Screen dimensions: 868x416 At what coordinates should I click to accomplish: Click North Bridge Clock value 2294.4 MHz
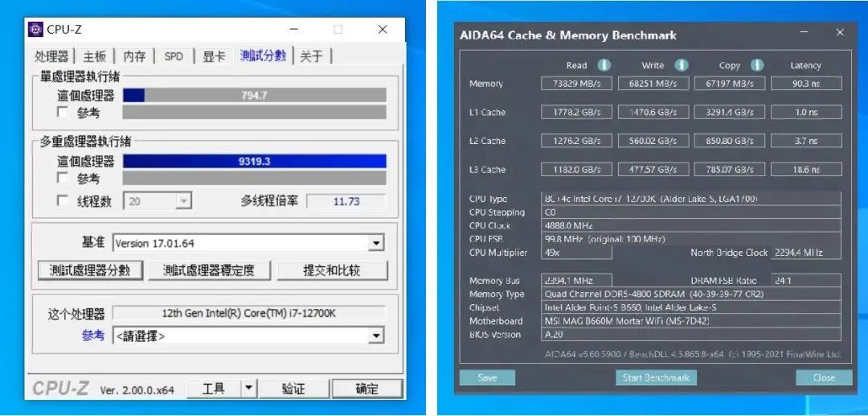pos(806,252)
